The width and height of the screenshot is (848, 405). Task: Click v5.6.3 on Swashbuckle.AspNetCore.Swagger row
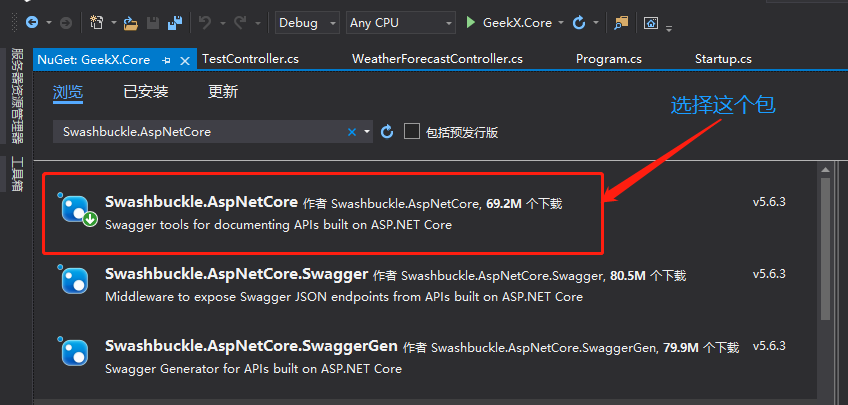[768, 274]
